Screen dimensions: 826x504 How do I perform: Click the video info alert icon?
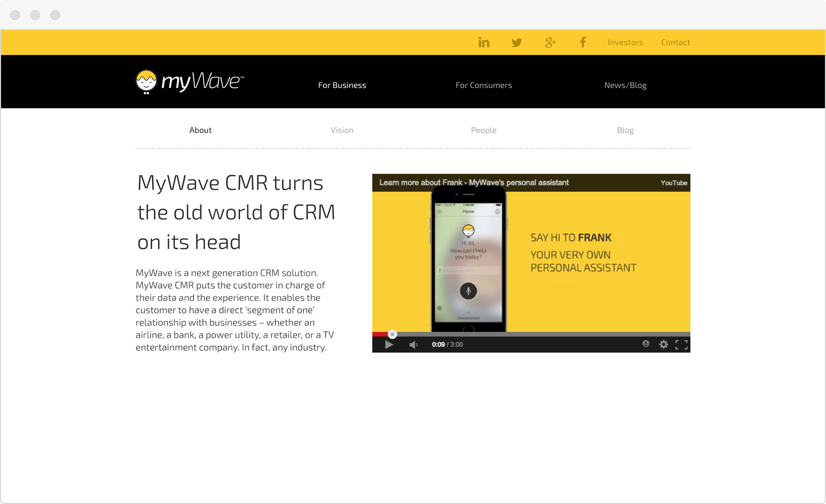(x=646, y=344)
